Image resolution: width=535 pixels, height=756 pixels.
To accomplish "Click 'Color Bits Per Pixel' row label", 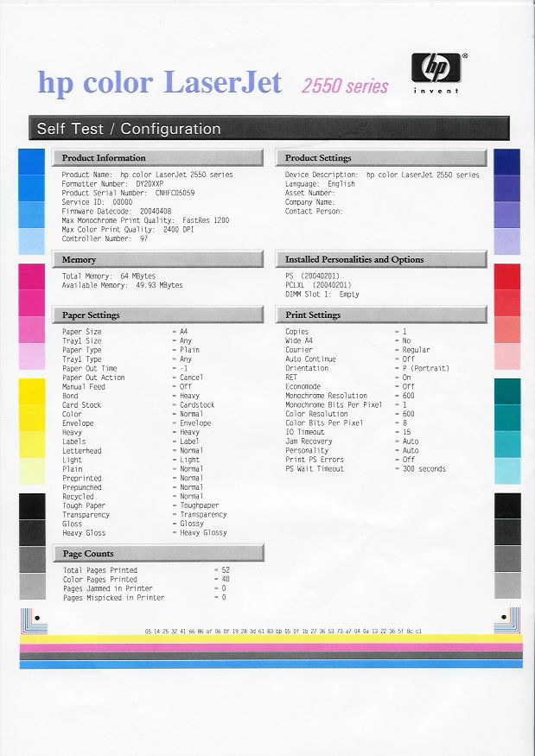I will tap(324, 423).
